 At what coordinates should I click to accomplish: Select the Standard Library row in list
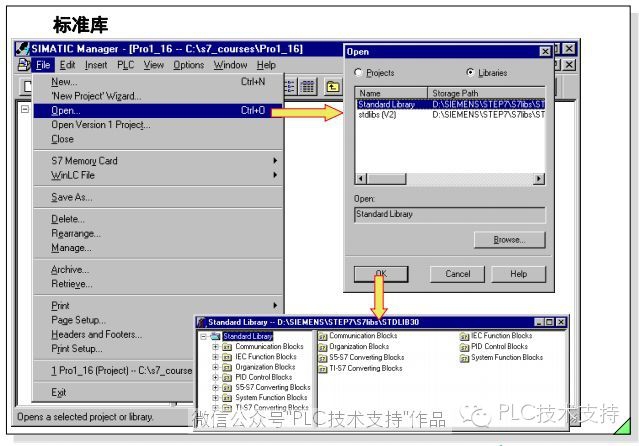pyautogui.click(x=450, y=104)
